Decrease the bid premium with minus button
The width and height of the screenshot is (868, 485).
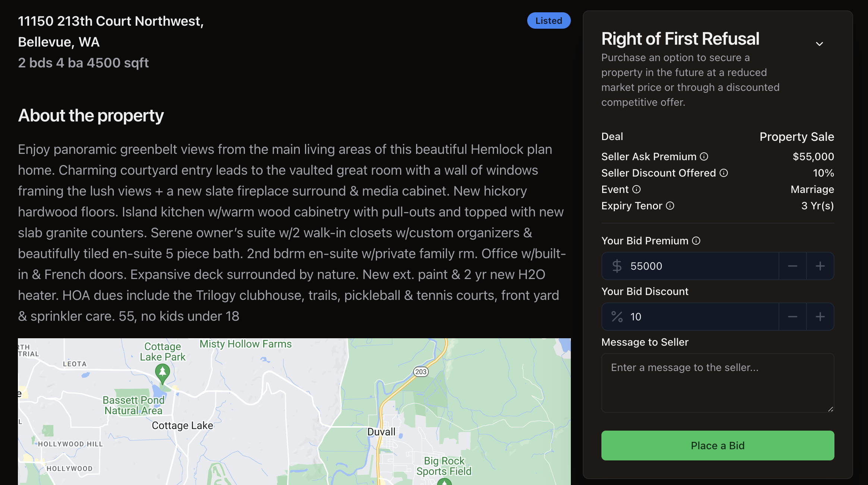coord(792,266)
